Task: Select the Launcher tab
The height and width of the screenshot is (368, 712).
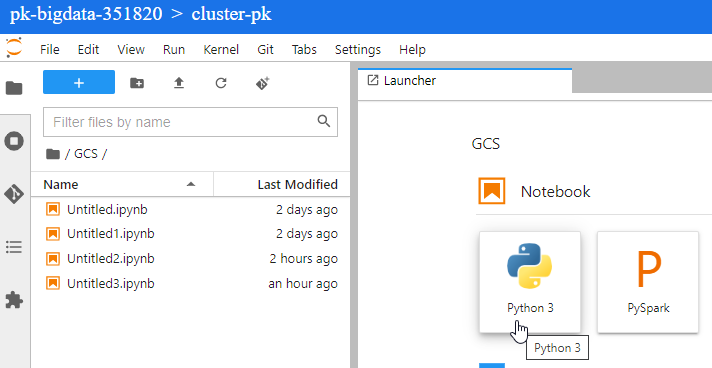Action: pos(465,81)
